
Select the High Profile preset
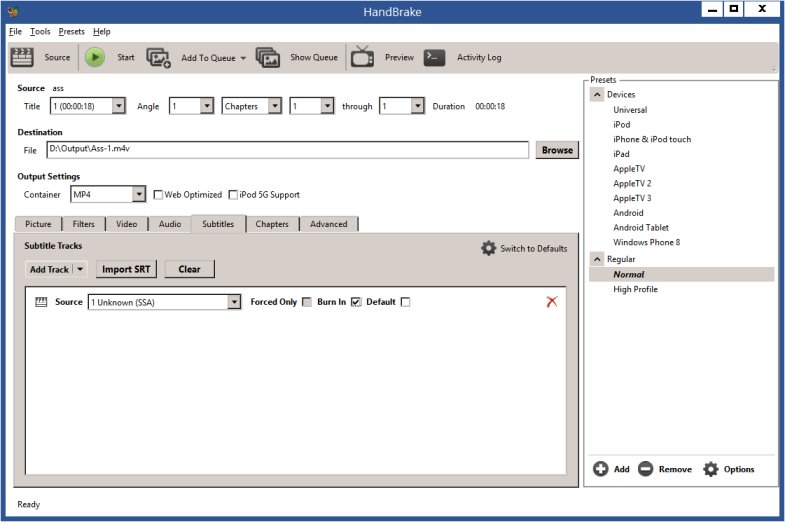pyautogui.click(x=635, y=289)
